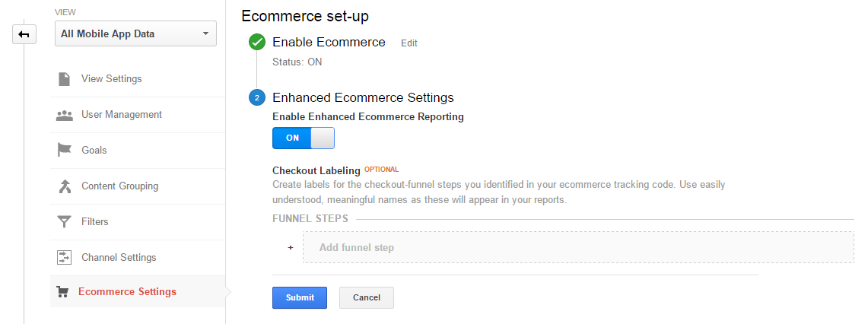The height and width of the screenshot is (324, 868).
Task: Click the Channel Settings arrows icon
Action: point(65,258)
